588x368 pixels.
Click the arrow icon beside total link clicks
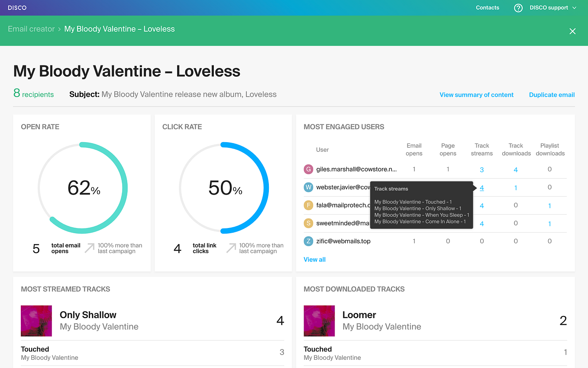click(231, 248)
